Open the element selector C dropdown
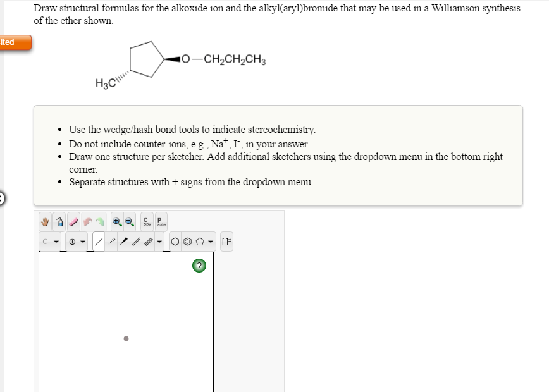549x392 pixels. pyautogui.click(x=56, y=242)
